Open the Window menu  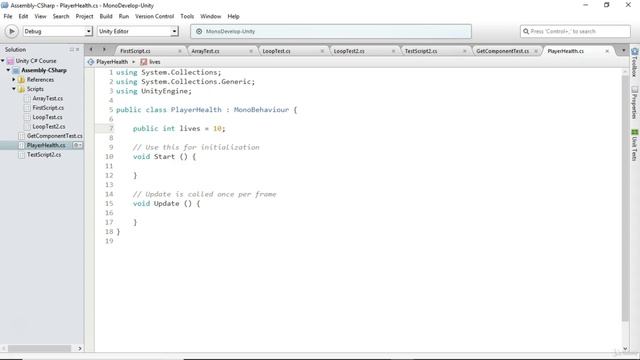pyautogui.click(x=211, y=16)
